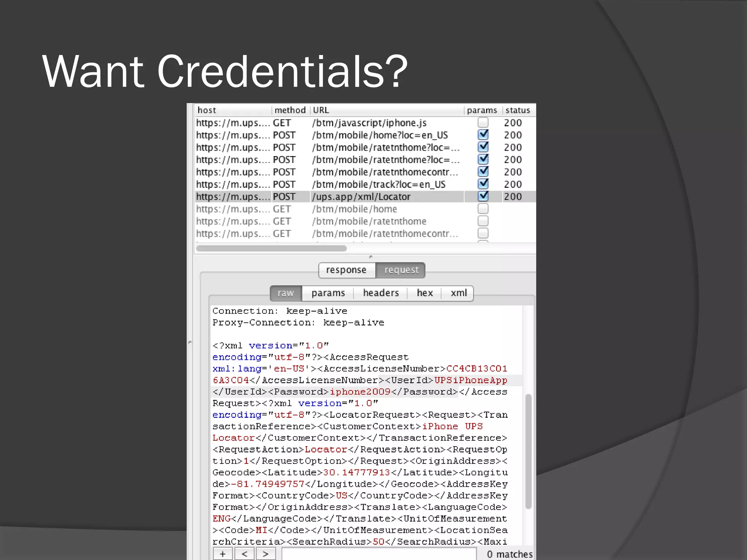
Task: Toggle params checkbox for /btm/mobile/track?loc=en_US row
Action: point(483,184)
